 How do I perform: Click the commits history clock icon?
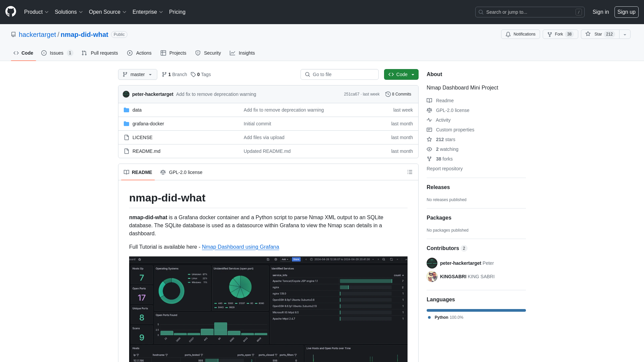(388, 94)
